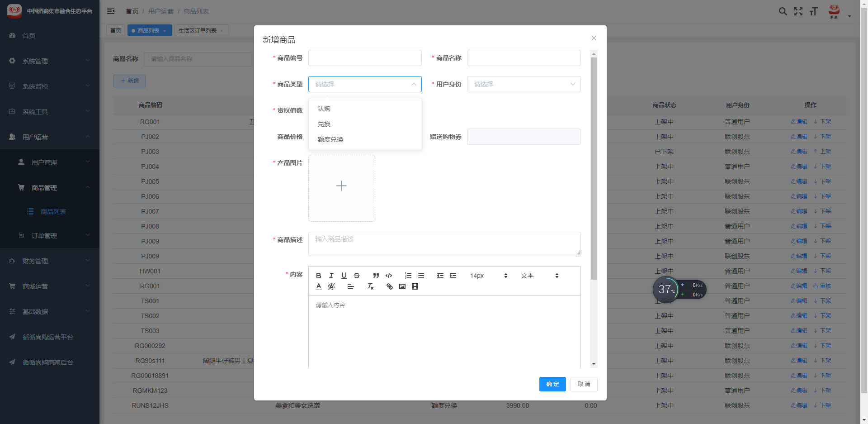
Task: Click the 商品名称 input in the dialog
Action: pos(524,58)
